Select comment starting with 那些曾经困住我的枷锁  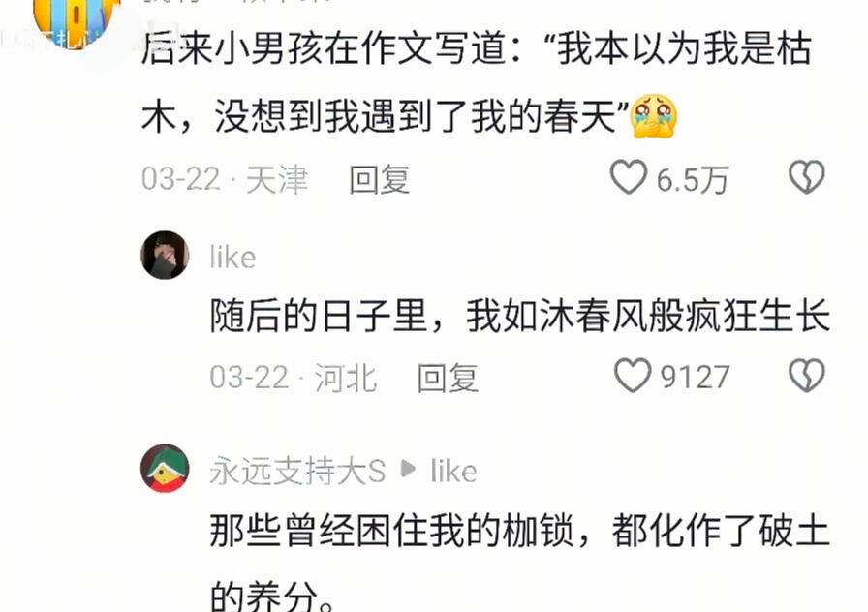520,562
